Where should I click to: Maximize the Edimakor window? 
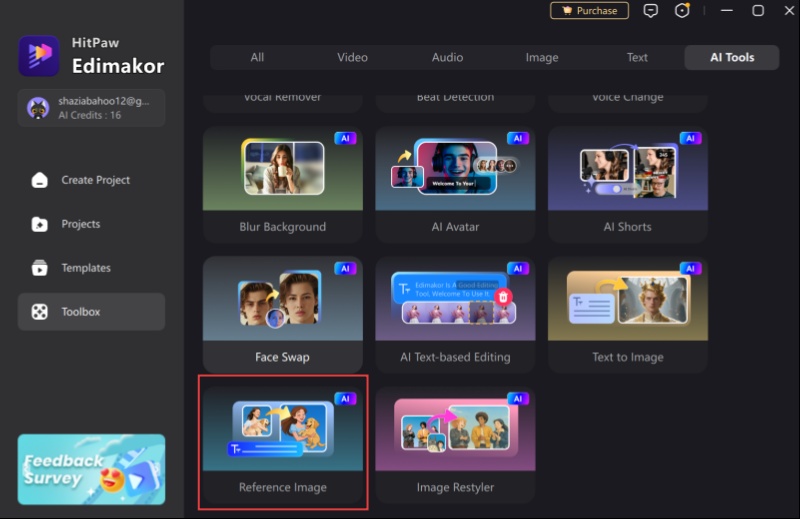[758, 11]
